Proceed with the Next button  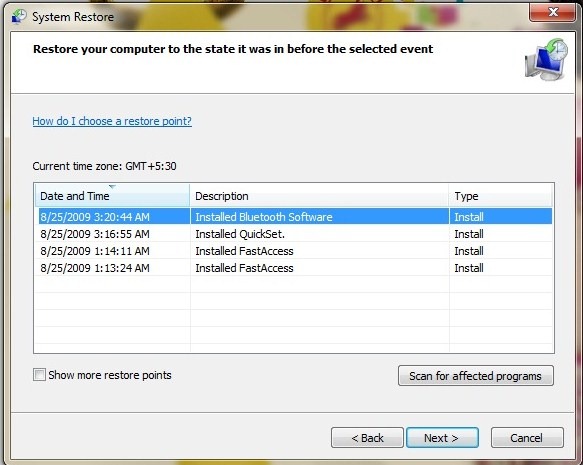(x=442, y=438)
